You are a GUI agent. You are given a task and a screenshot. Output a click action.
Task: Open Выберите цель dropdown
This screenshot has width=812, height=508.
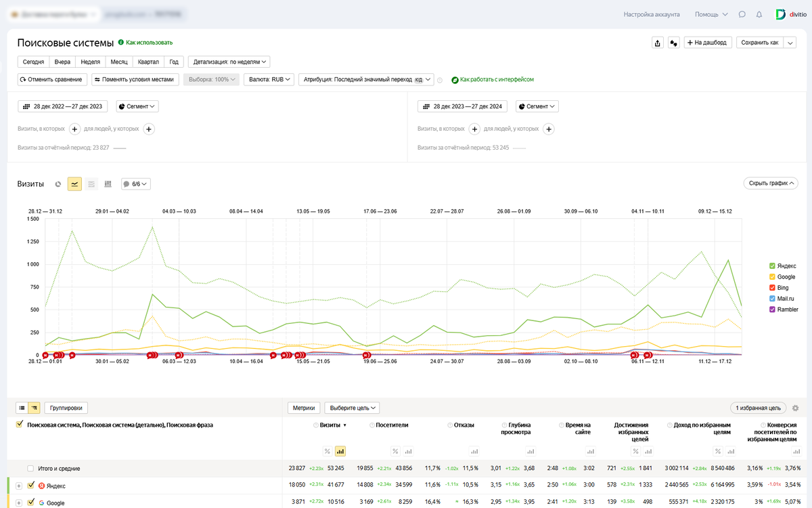[352, 408]
